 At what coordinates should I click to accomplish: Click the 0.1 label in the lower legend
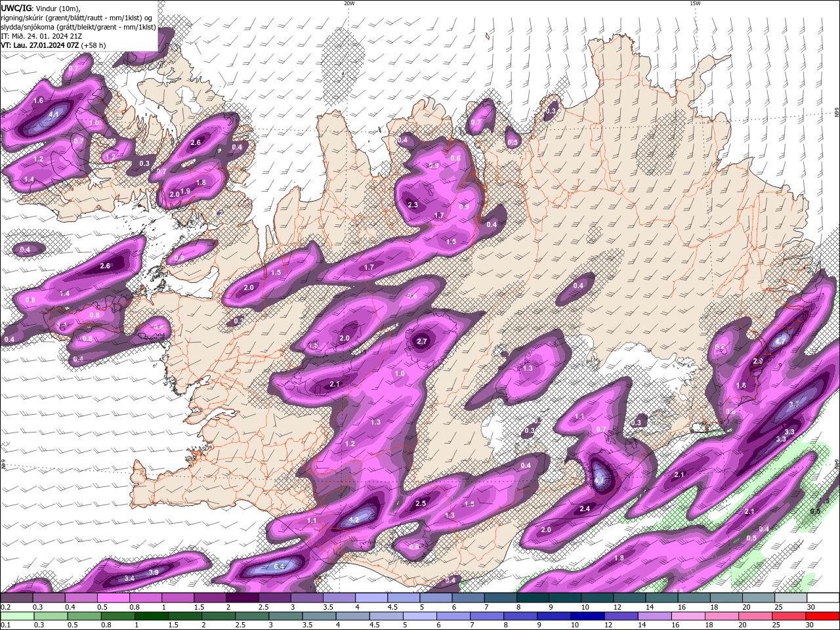coord(4,625)
